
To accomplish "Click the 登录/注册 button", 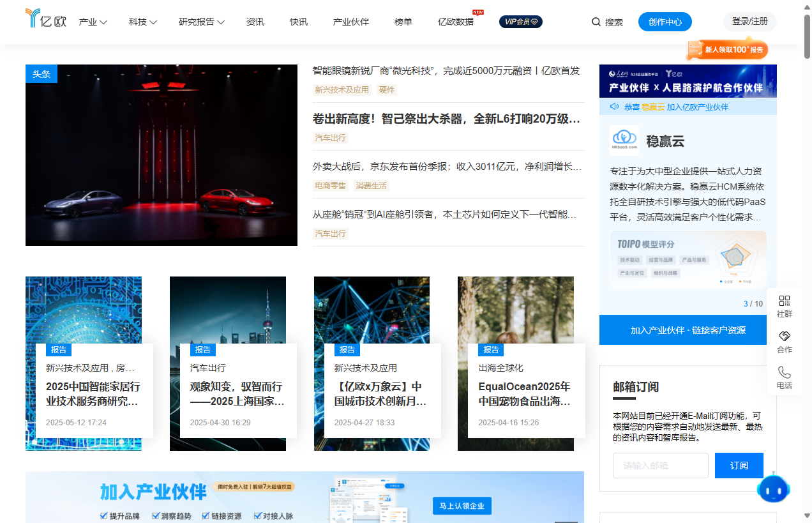I will 749,21.
